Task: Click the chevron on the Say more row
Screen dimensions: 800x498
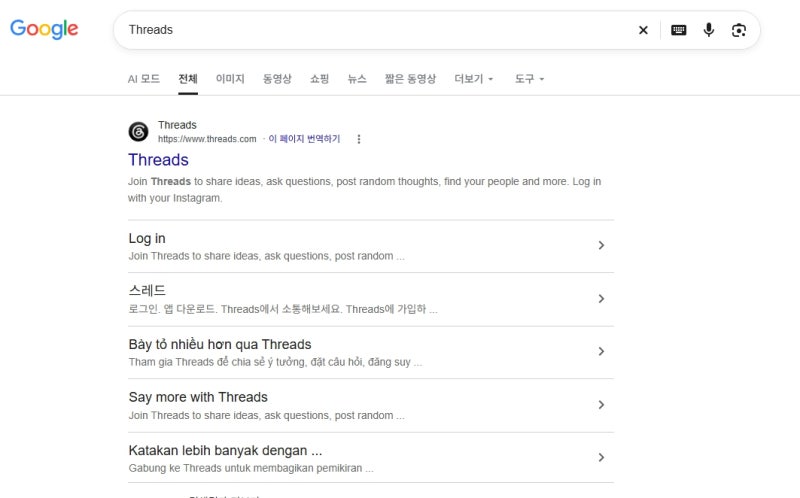Action: (x=602, y=405)
